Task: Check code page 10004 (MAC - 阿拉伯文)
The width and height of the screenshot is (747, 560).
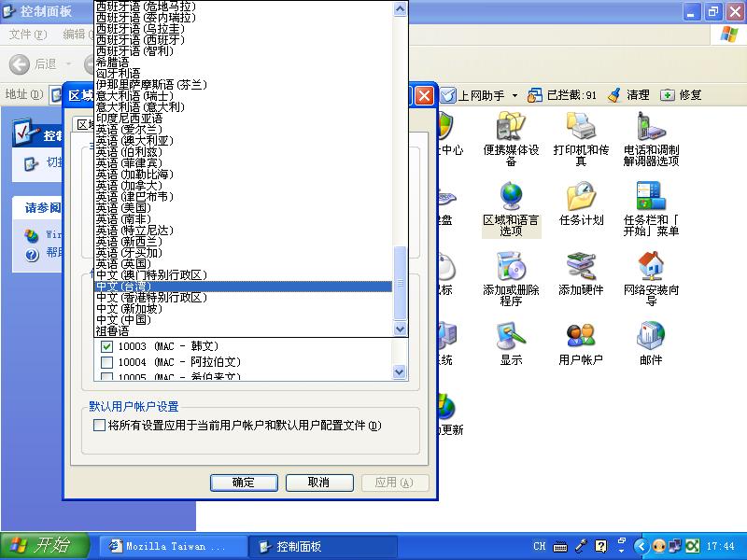Action: [106, 362]
